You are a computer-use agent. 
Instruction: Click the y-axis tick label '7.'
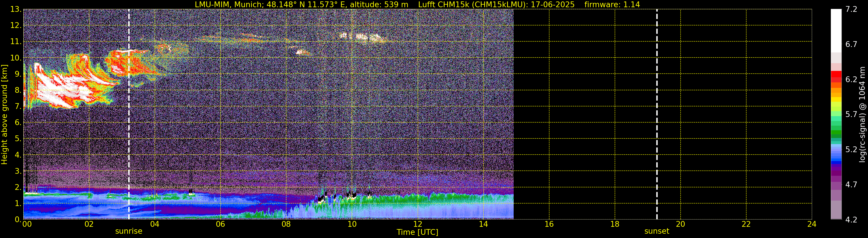[18, 107]
